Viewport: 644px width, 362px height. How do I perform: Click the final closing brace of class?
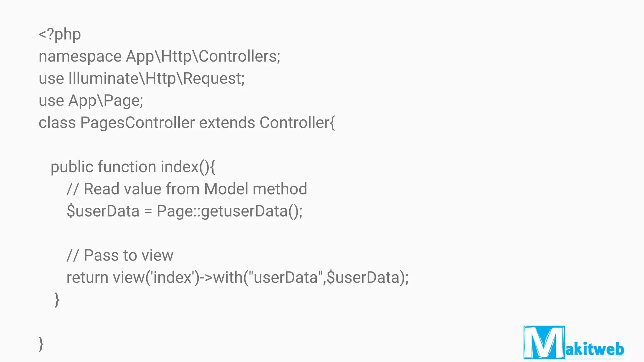tap(41, 344)
